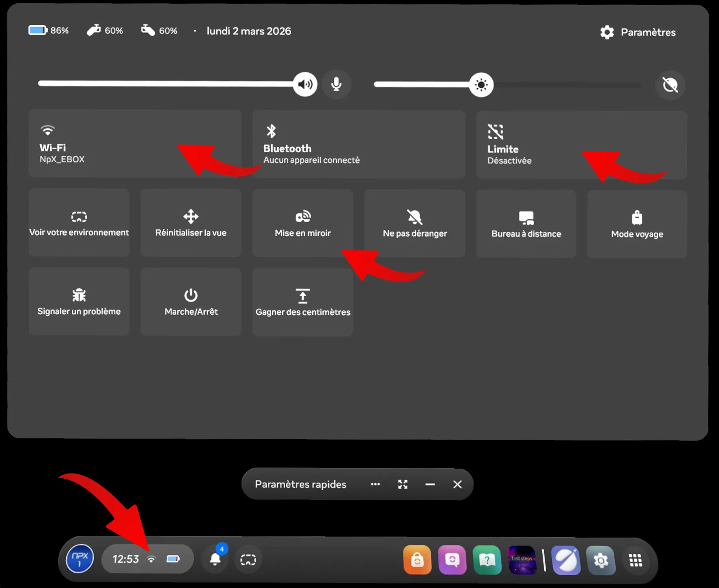Toggle Ne pas déranger mode
This screenshot has width=719, height=588.
pos(415,224)
